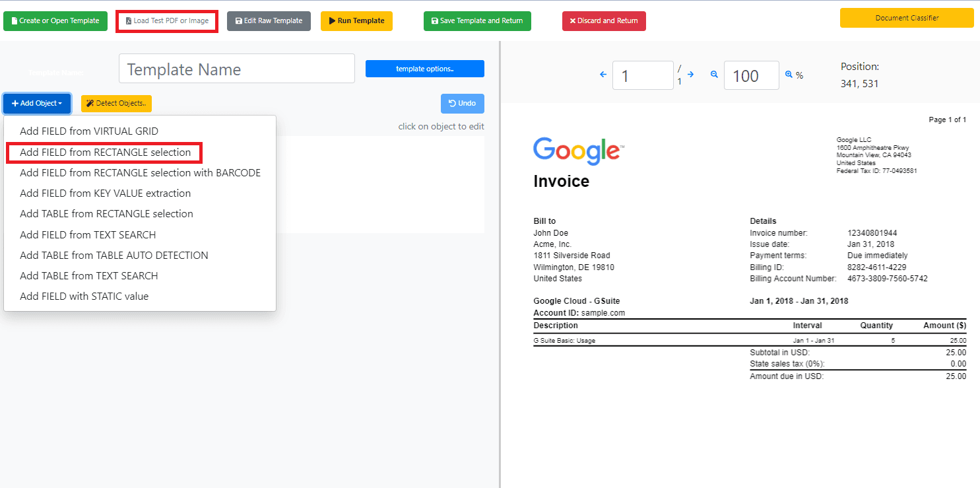Open the Document Classifier
980x488 pixels.
point(906,18)
